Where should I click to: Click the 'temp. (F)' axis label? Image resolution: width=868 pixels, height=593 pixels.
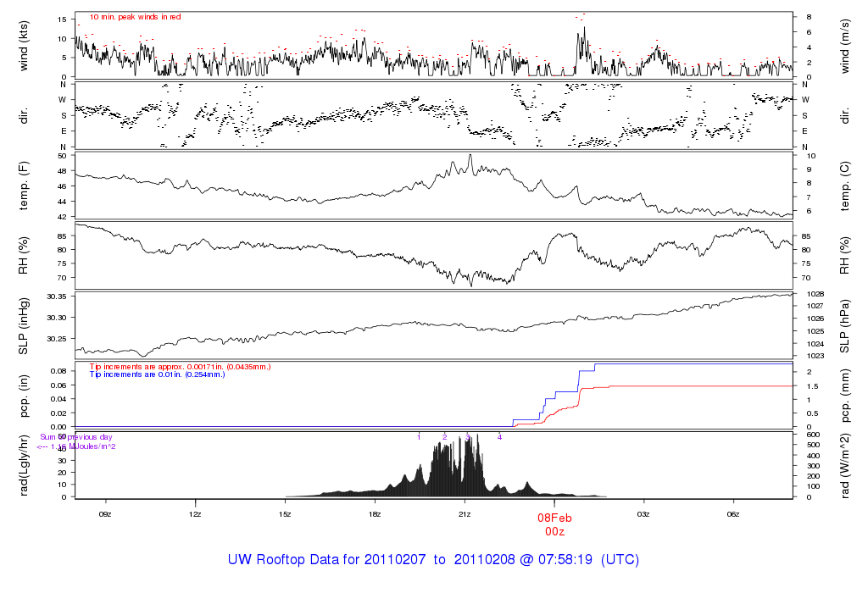click(x=23, y=186)
